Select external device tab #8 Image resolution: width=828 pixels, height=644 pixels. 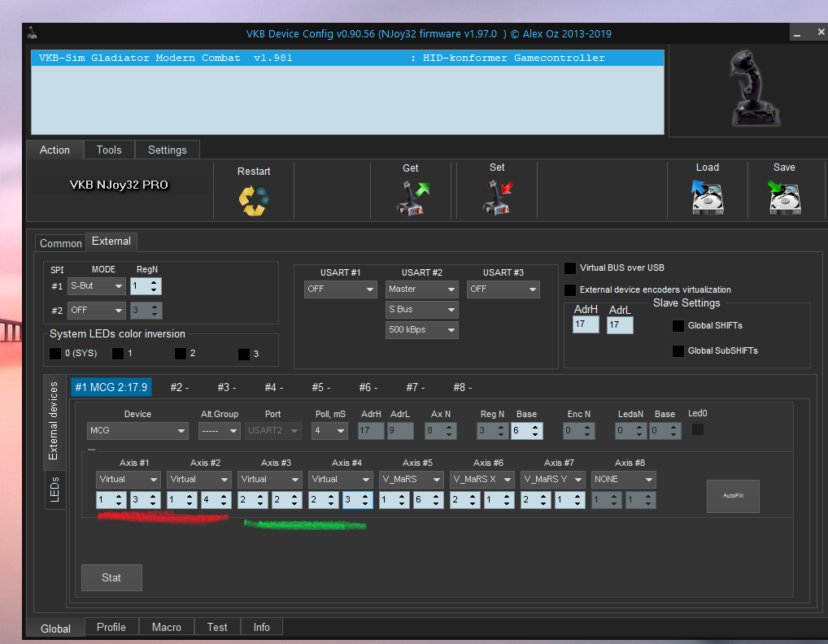click(x=463, y=387)
